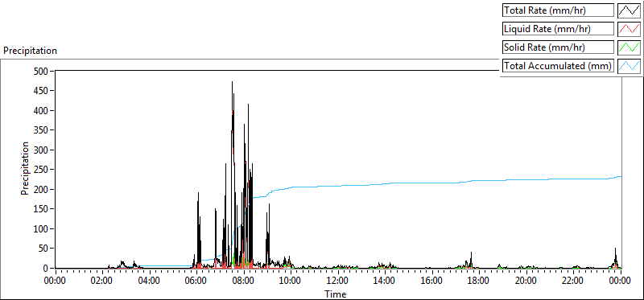Click the 22:00 time axis label

[573, 281]
